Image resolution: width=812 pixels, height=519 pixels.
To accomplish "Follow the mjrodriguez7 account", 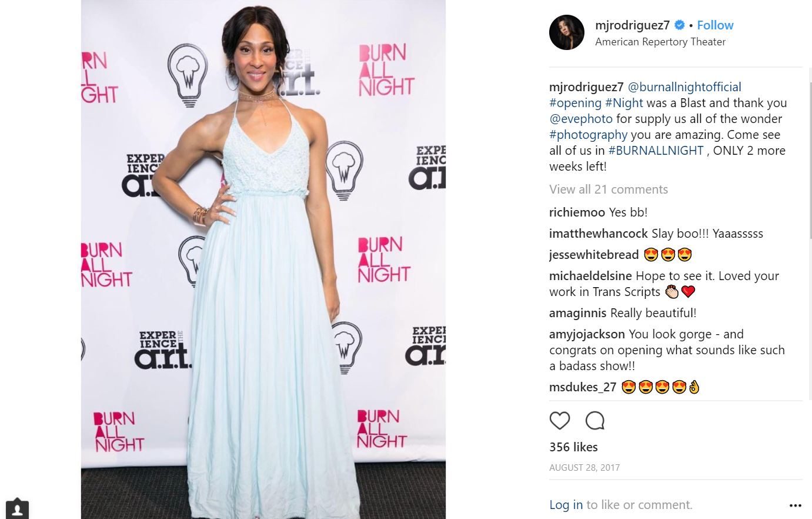I will [x=715, y=25].
